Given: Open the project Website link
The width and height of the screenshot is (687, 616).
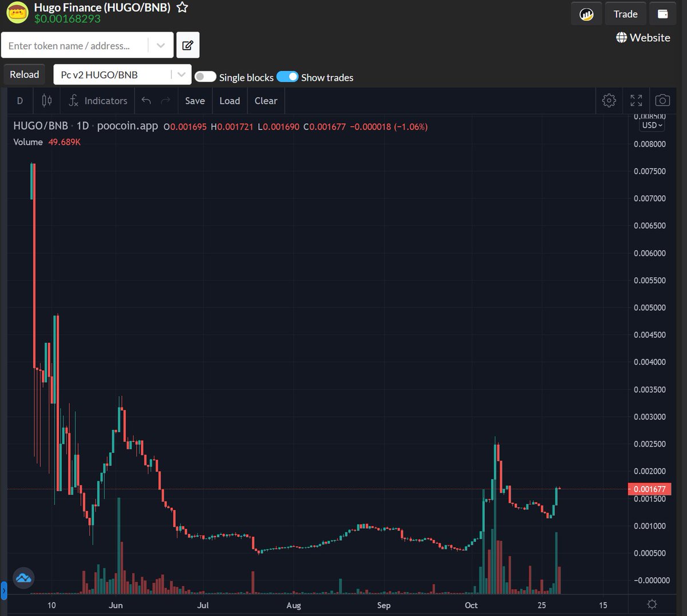Looking at the screenshot, I should (643, 37).
